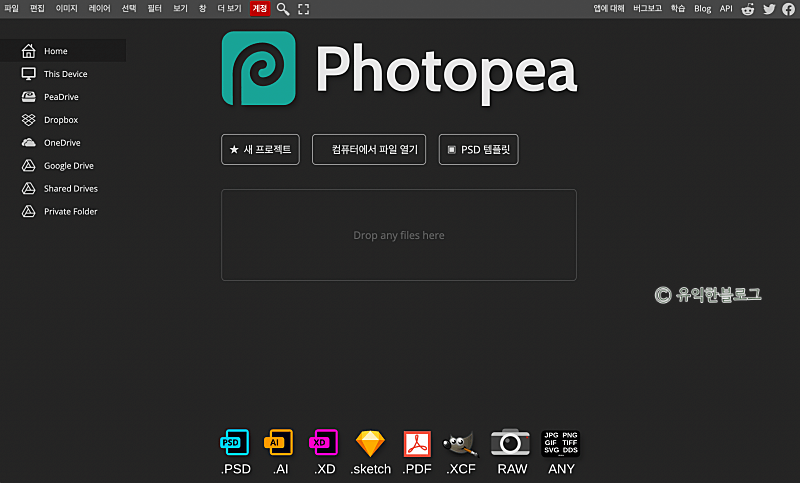Screen dimensions: 800x483
Task: Click the RAW camera icon
Action: tap(510, 442)
